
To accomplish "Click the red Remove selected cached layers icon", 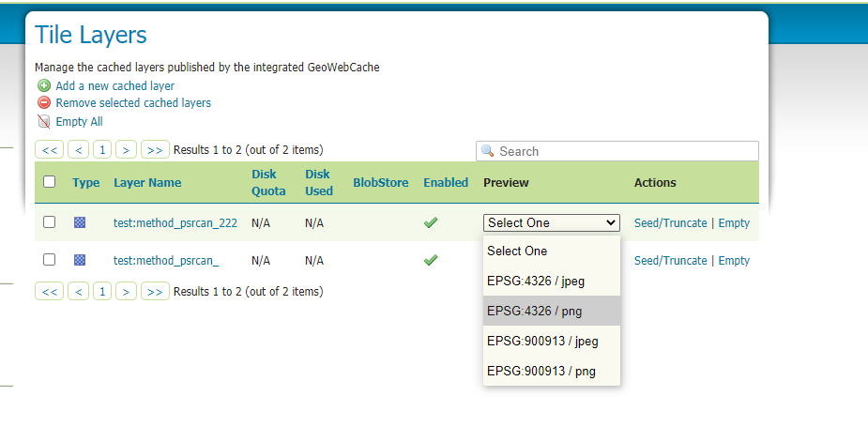I will [x=43, y=103].
